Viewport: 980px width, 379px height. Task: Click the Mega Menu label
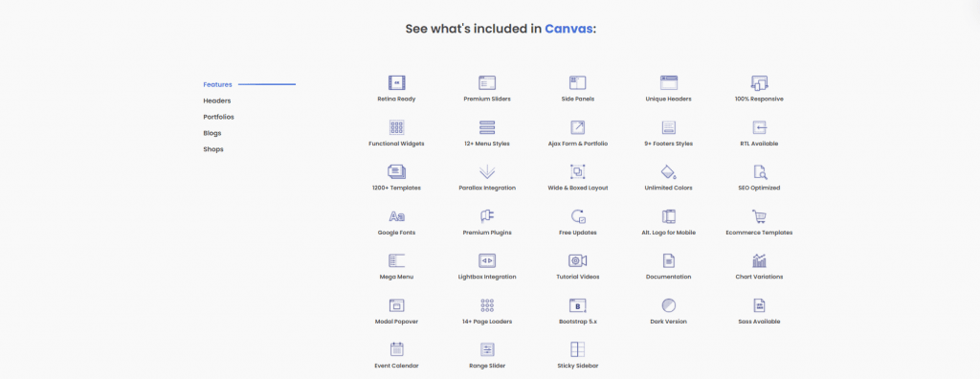click(x=396, y=277)
